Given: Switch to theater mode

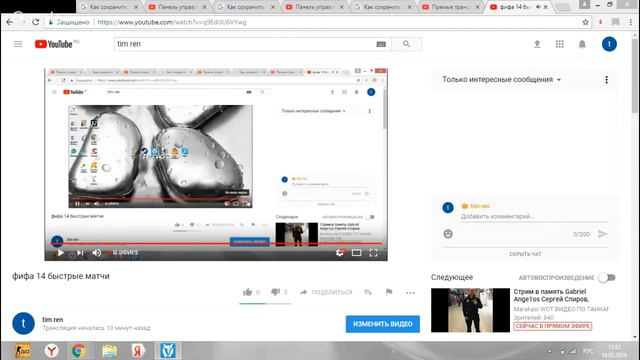Looking at the screenshot, I should (x=356, y=253).
